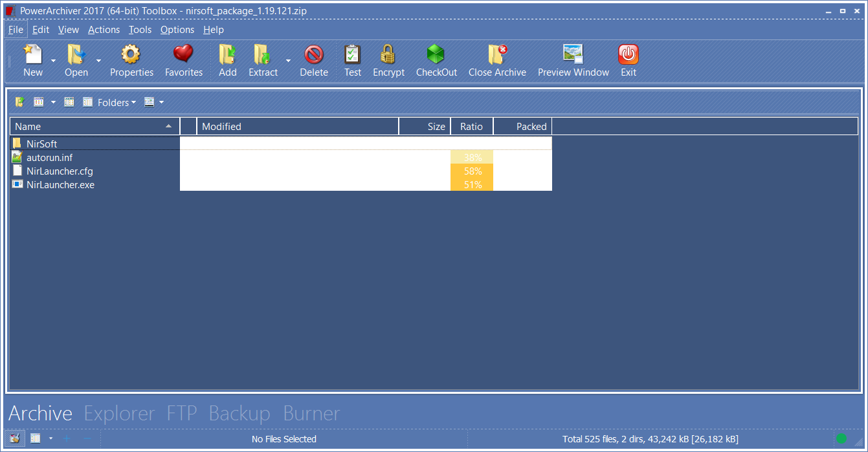The width and height of the screenshot is (868, 452).
Task: Select the NirSoft folder row
Action: click(x=281, y=144)
